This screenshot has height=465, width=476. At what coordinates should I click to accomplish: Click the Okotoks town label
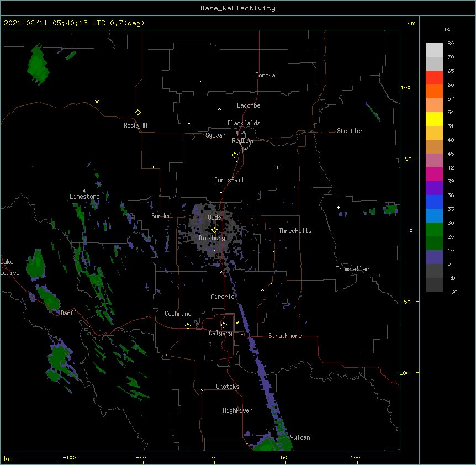(228, 387)
